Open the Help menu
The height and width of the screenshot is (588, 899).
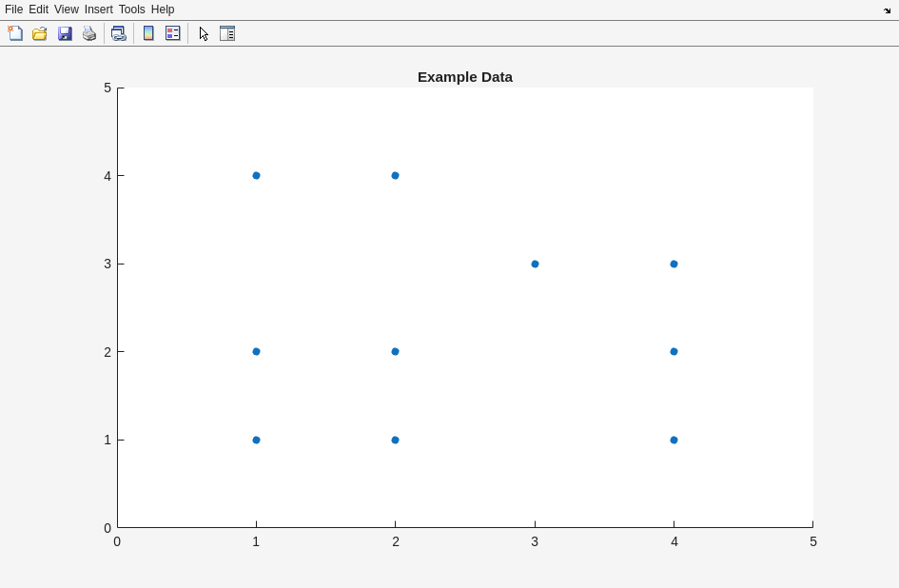(163, 10)
